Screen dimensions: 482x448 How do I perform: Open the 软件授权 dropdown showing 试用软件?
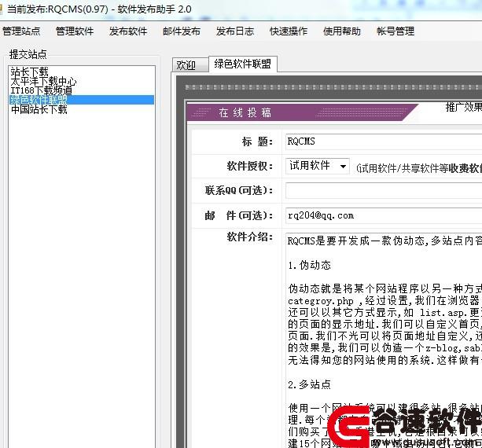(317, 166)
